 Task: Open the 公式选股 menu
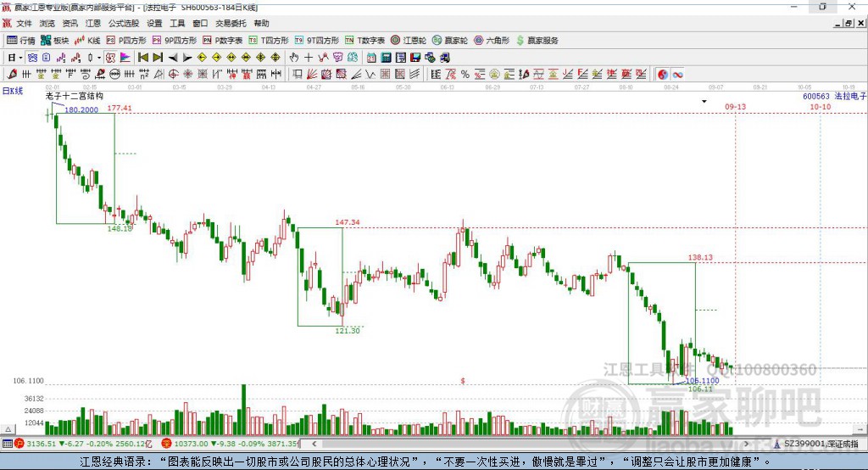pyautogui.click(x=124, y=23)
